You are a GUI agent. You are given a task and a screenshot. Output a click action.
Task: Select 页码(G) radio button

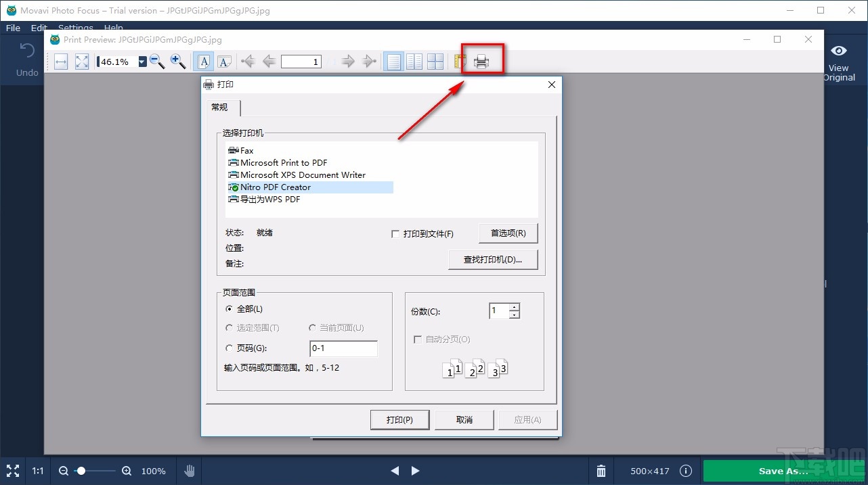click(x=230, y=348)
